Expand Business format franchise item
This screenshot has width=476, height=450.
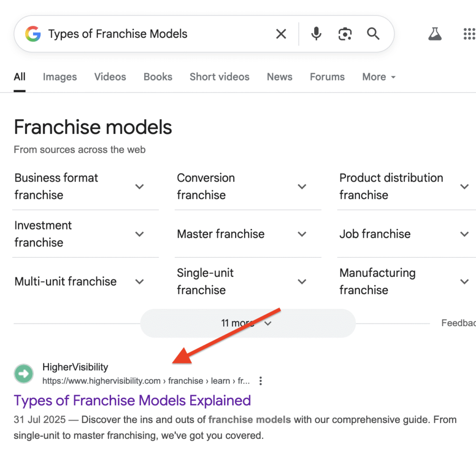(139, 187)
